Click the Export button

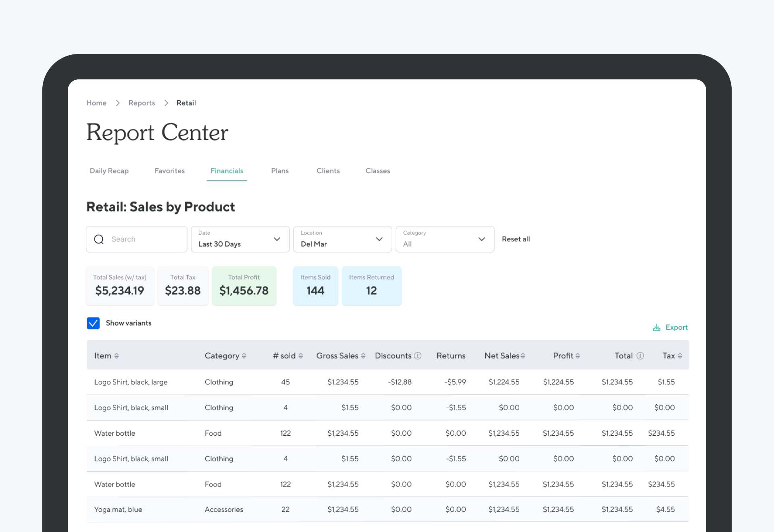tap(670, 327)
